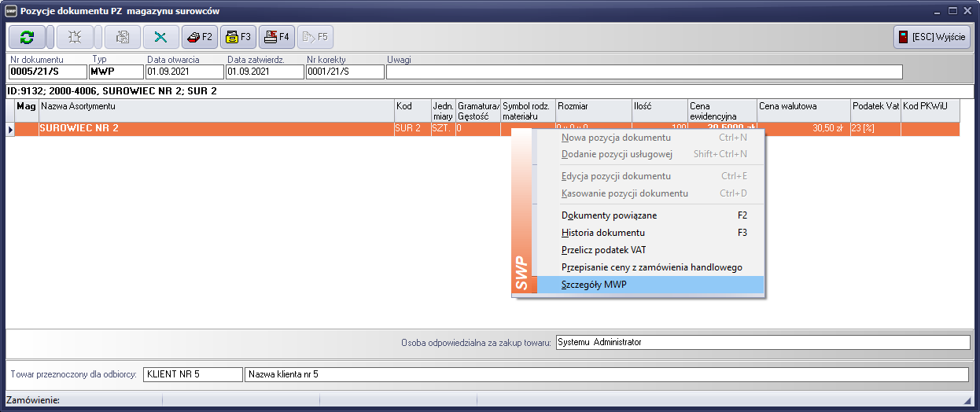Select the SUROWIEC NR 2 table row
Image resolution: width=980 pixels, height=412 pixels.
coord(212,128)
